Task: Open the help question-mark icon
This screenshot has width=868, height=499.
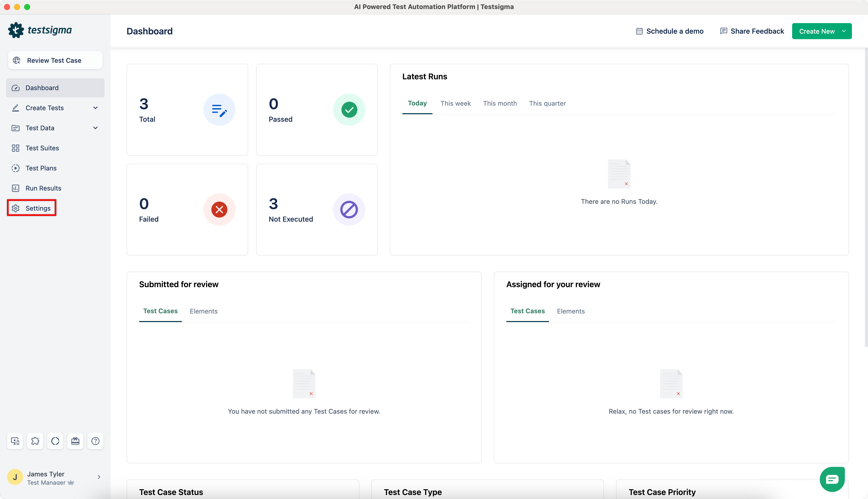Action: pos(95,441)
